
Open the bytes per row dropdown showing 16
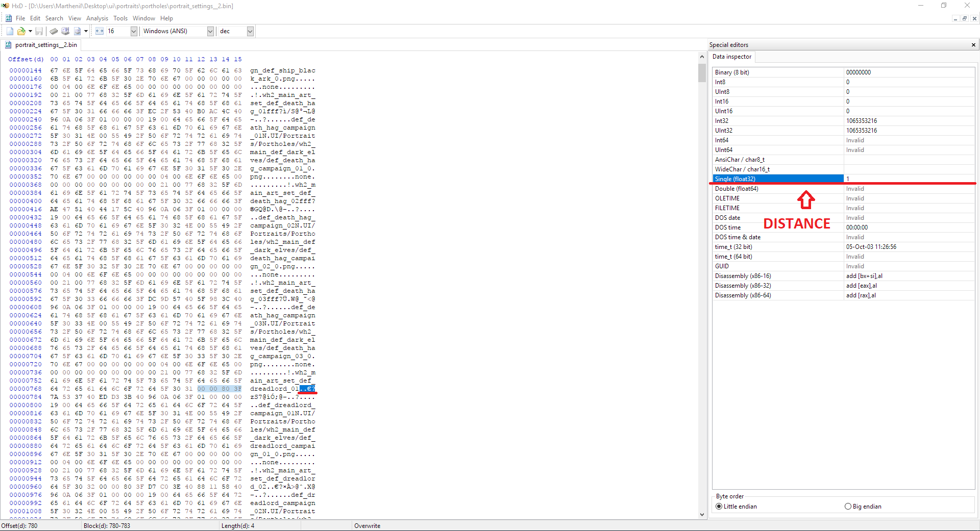tap(134, 31)
